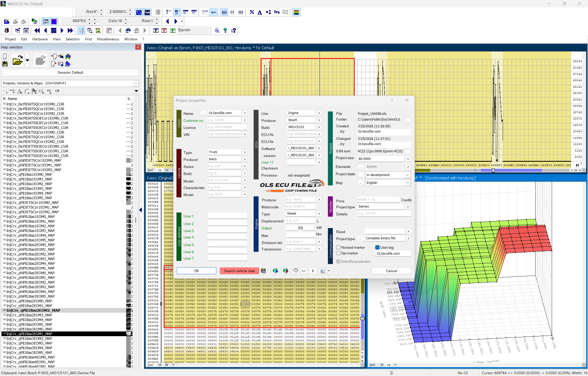Click the LoHi byte order icon
The height and width of the screenshot is (376, 588).
tap(205, 12)
